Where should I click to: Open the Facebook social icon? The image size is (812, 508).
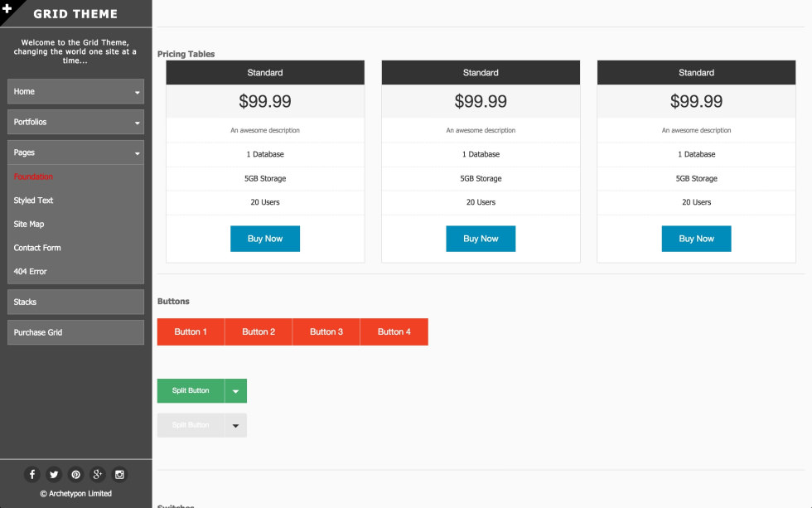pos(32,474)
